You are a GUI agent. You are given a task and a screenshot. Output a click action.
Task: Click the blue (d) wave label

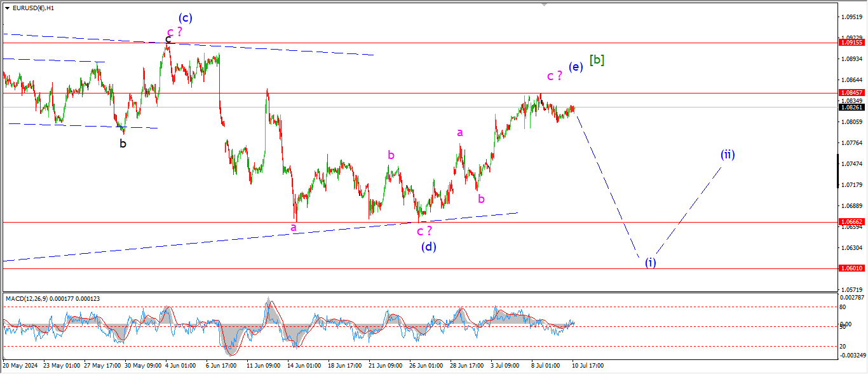pyautogui.click(x=428, y=246)
